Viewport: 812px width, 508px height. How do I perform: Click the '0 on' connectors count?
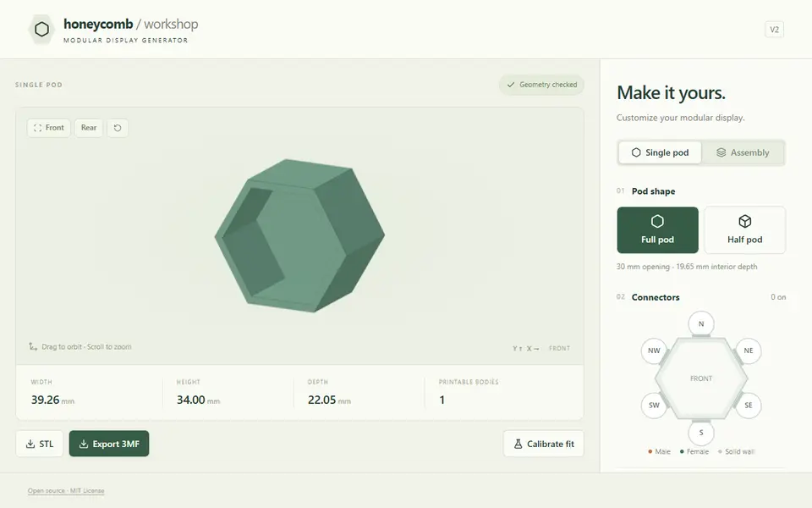pyautogui.click(x=778, y=297)
